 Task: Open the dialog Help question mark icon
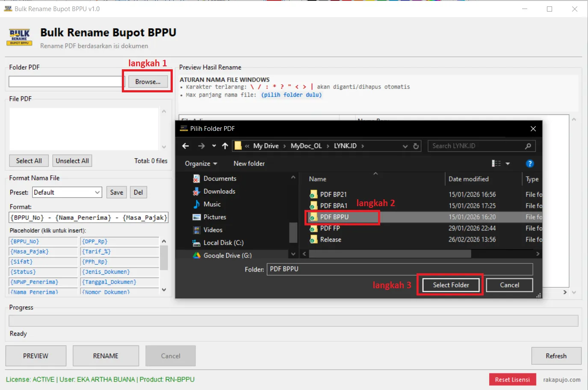click(529, 164)
